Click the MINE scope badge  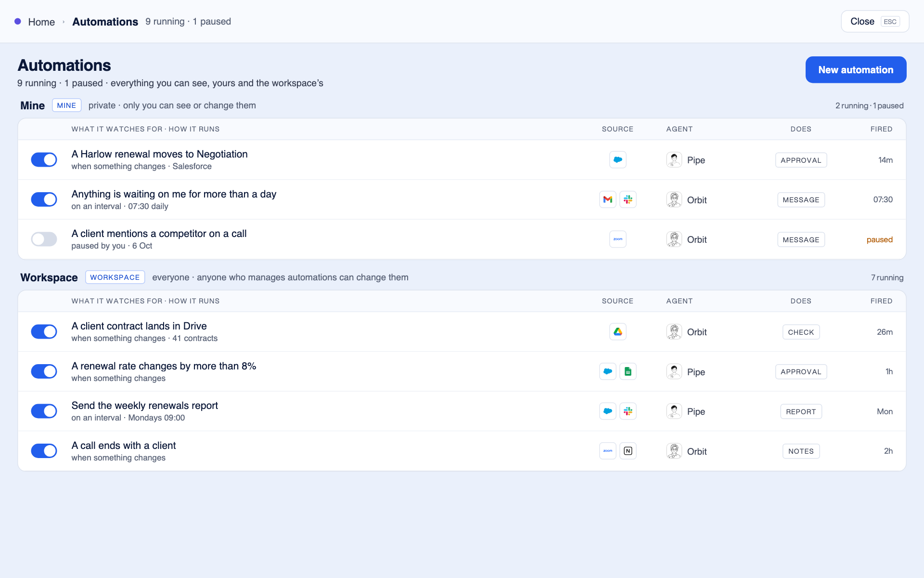click(66, 105)
